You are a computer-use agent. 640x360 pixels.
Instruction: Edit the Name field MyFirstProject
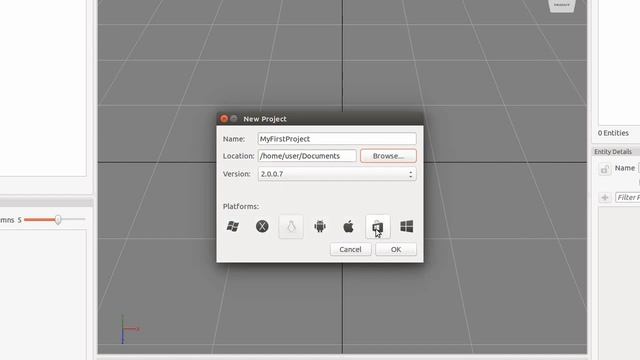(x=337, y=139)
